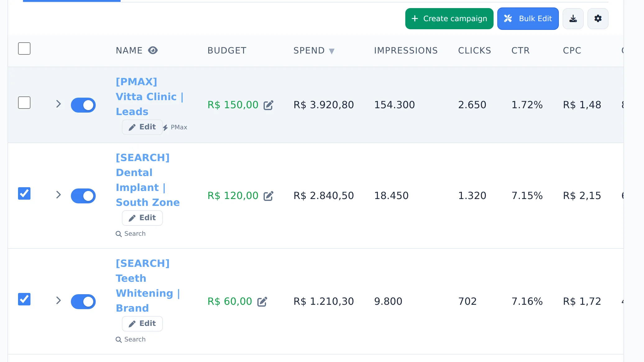This screenshot has width=644, height=362.
Task: Open SEARCH Teeth Whitening Brand link
Action: (148, 286)
